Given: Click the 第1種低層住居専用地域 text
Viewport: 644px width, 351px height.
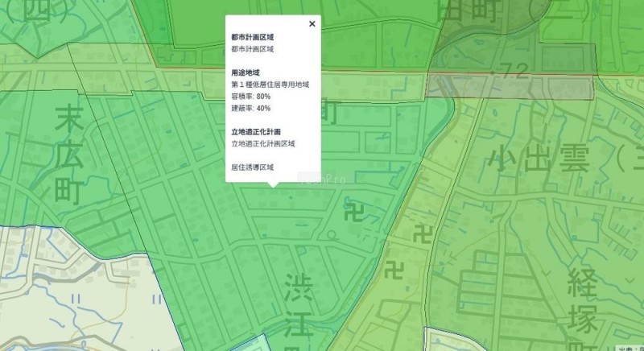Looking at the screenshot, I should click(270, 85).
